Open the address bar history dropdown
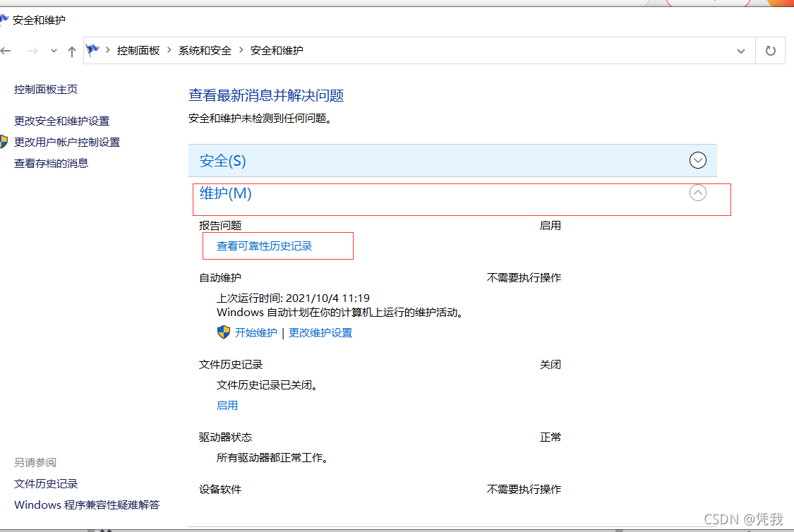This screenshot has width=794, height=532. [x=740, y=50]
